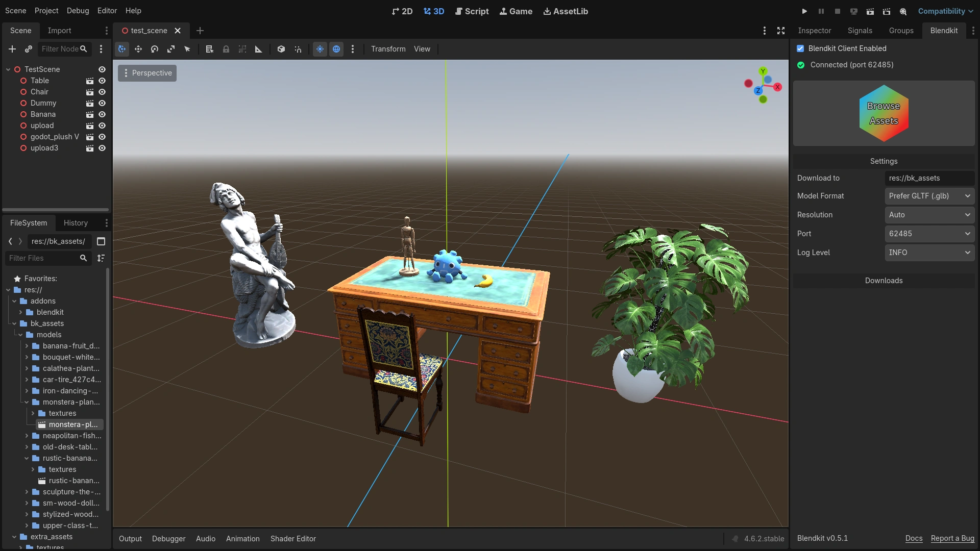This screenshot has width=980, height=551.
Task: Open the Model Format dropdown
Action: (x=929, y=196)
